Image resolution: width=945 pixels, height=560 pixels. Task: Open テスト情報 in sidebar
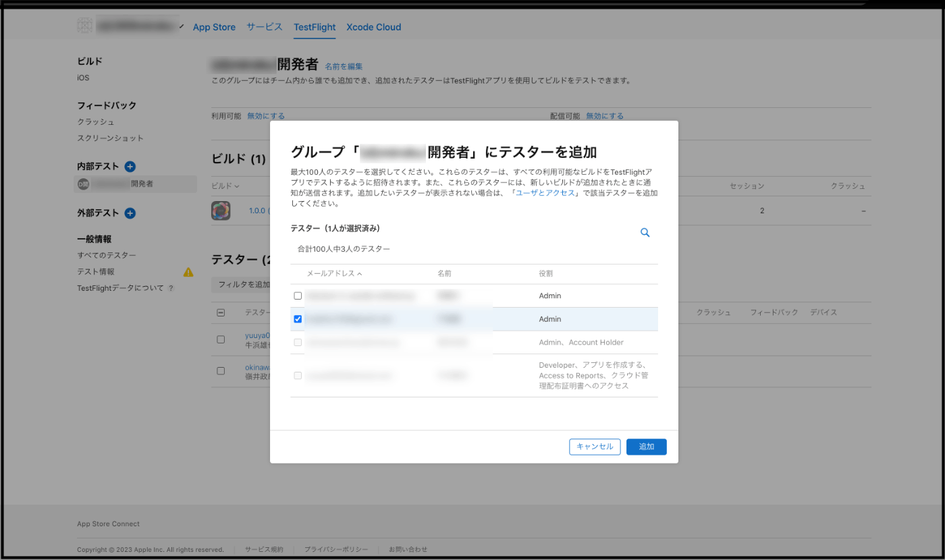pos(96,271)
